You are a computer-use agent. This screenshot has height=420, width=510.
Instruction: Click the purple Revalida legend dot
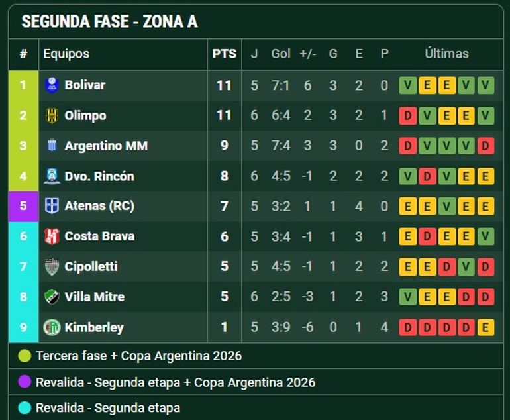pyautogui.click(x=25, y=382)
